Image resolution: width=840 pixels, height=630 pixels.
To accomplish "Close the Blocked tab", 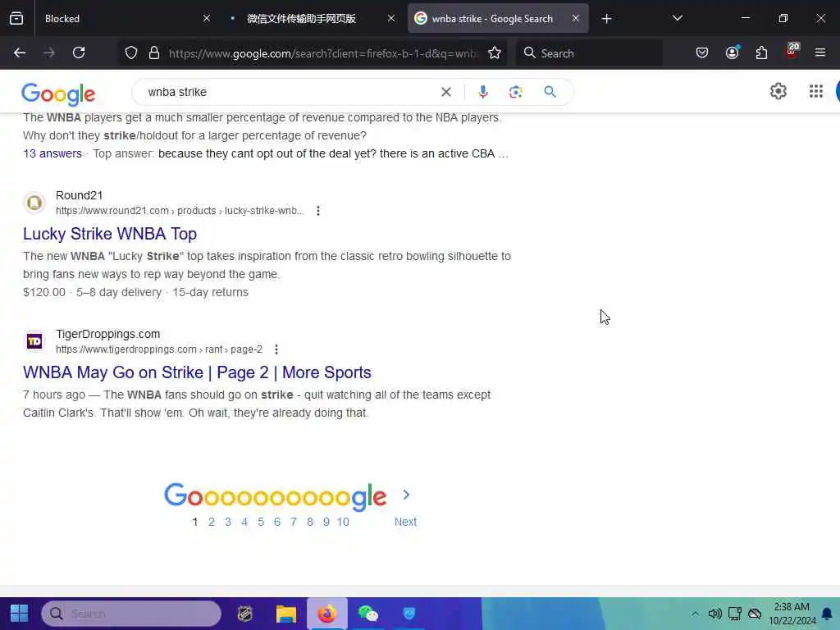I will [x=207, y=18].
